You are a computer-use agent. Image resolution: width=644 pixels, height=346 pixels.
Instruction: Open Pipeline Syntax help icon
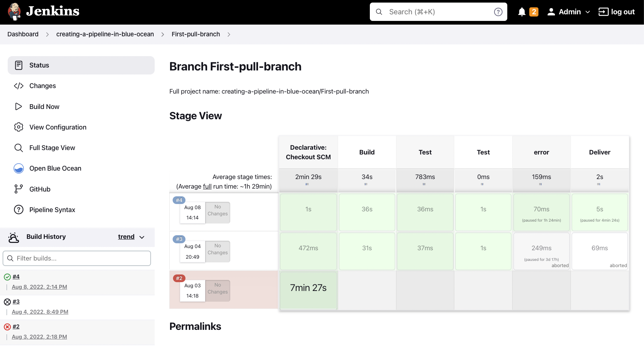[19, 210]
